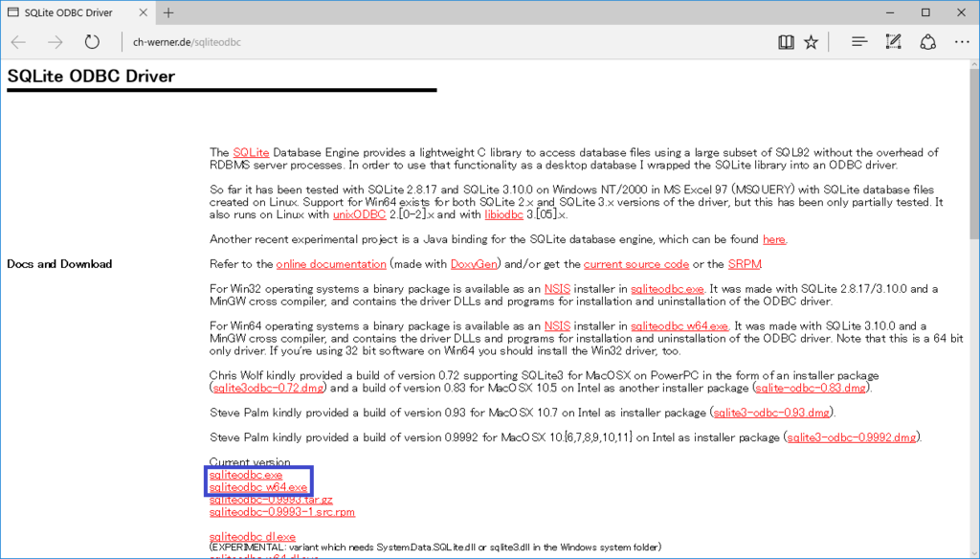The width and height of the screenshot is (980, 559).
Task: Click the 'Docs and Download' heading
Action: 59,264
